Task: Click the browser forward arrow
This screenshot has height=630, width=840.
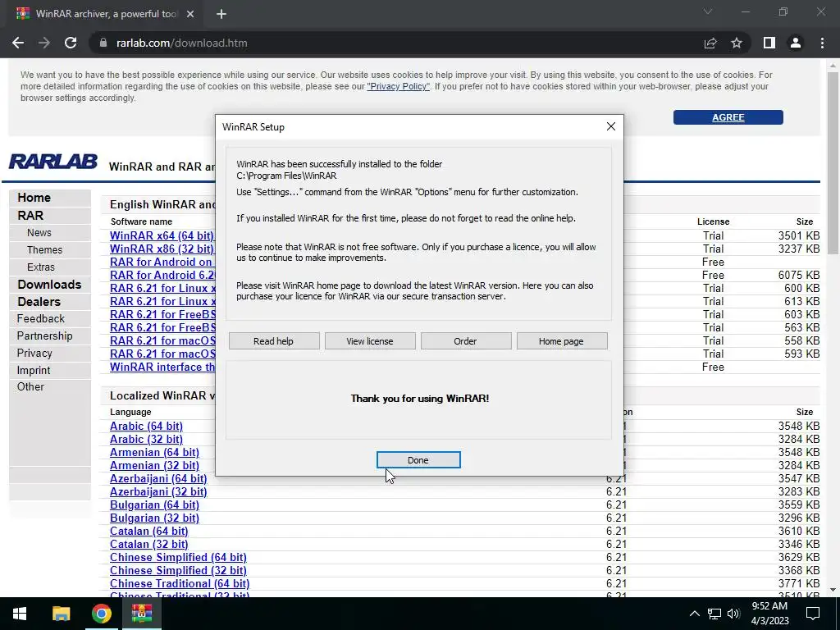Action: click(x=44, y=43)
